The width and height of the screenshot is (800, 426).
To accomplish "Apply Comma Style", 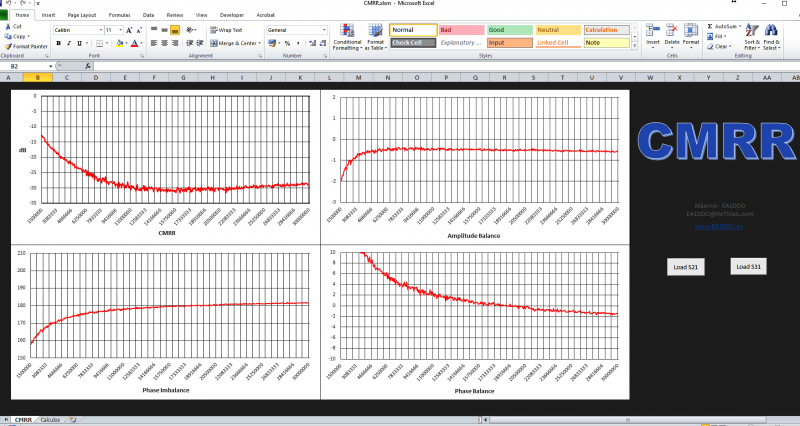I will (298, 43).
